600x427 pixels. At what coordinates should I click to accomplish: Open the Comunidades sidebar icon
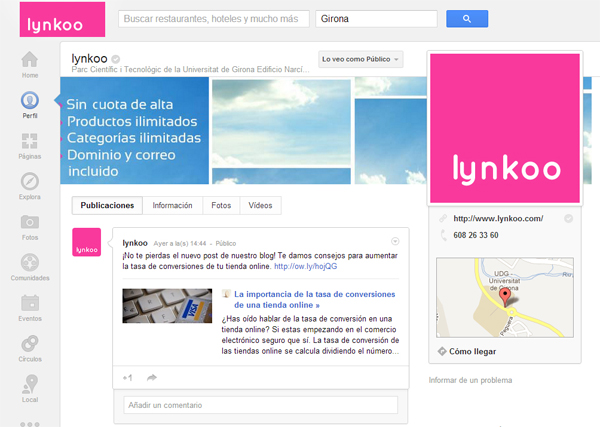tap(29, 262)
